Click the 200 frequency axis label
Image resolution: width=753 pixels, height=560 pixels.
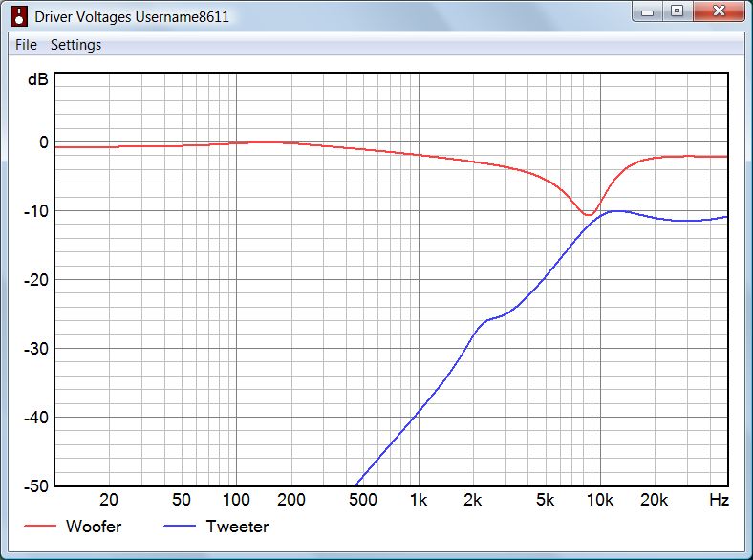(x=291, y=500)
